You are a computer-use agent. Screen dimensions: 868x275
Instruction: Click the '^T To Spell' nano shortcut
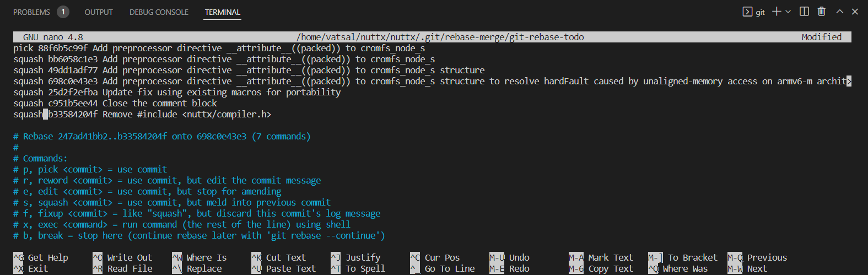pos(358,268)
